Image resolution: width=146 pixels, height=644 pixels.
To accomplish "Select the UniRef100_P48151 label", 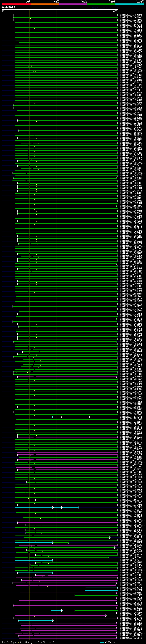I will tap(131, 412).
